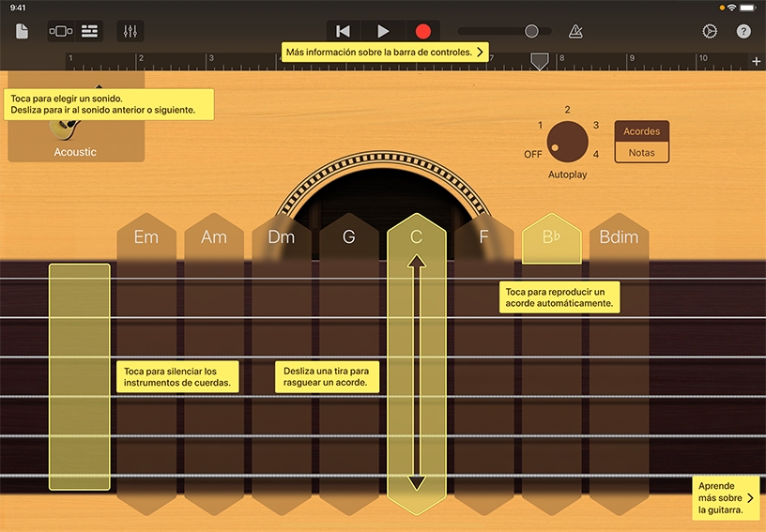Close coaching tips with question mark icon
This screenshot has width=766, height=532.
(x=743, y=31)
